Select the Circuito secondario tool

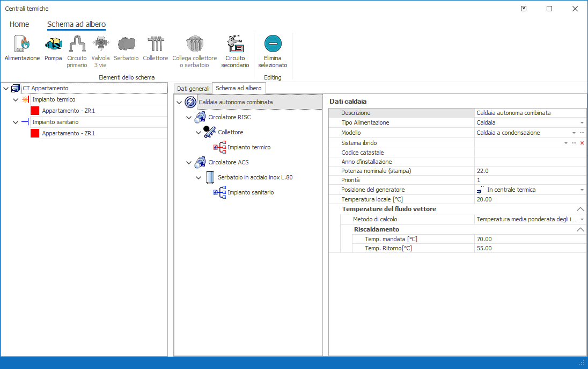pyautogui.click(x=235, y=44)
